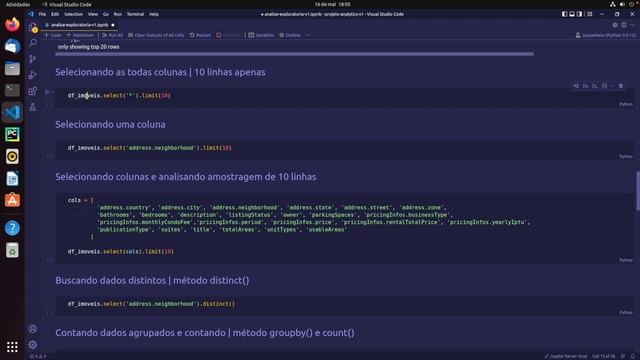Open the Manage gear in activity bar
Viewport: 640px width, 360px height.
[33, 344]
